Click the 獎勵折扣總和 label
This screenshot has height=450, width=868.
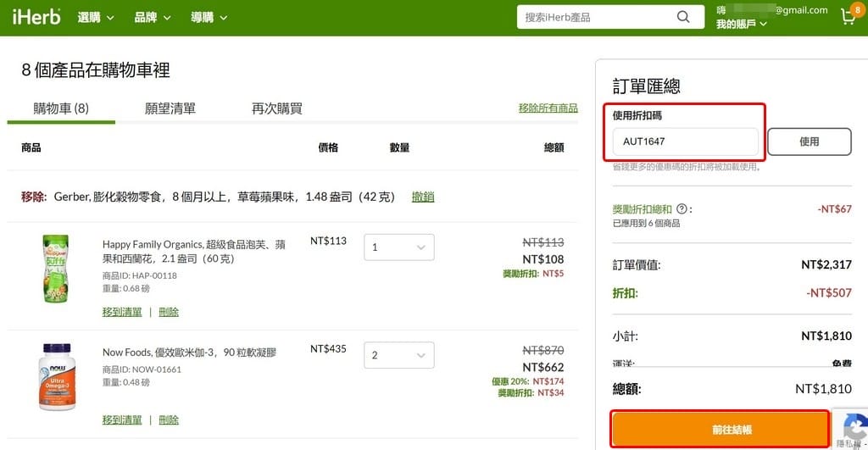tap(643, 208)
